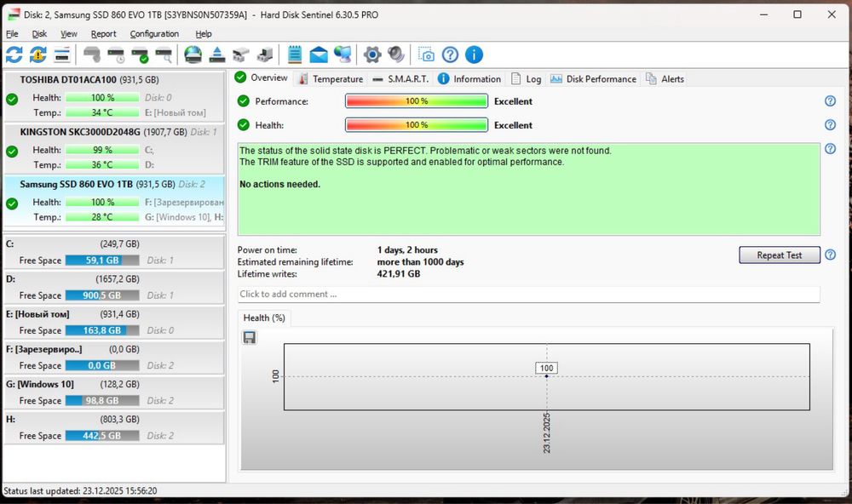Open the File menu
The width and height of the screenshot is (852, 504).
coord(12,34)
